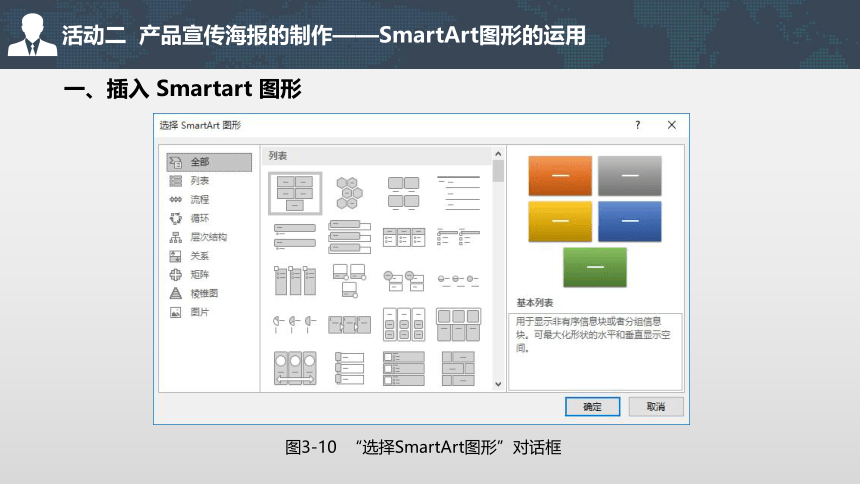Click the blue preview block
This screenshot has height=484, width=860.
point(630,221)
